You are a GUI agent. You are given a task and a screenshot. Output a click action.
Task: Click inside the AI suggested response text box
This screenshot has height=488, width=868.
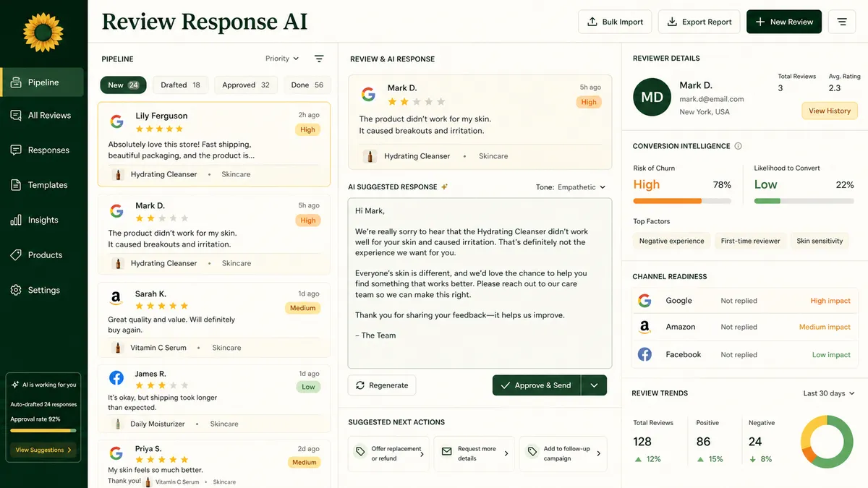tap(480, 283)
